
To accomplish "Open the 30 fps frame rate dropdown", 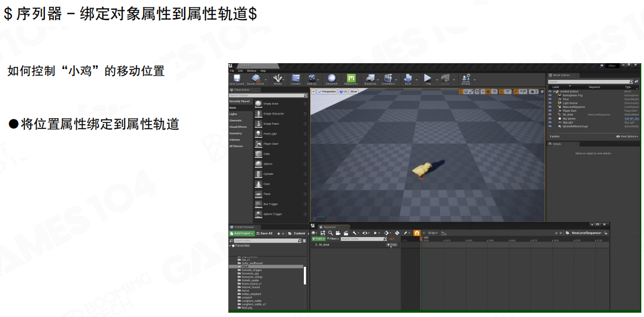I will coord(432,233).
